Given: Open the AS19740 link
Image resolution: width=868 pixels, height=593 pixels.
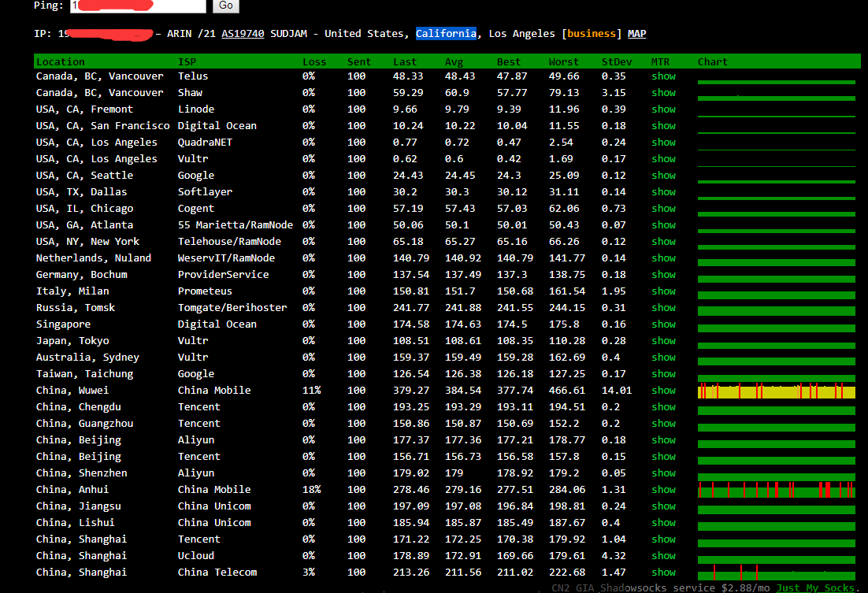Looking at the screenshot, I should click(243, 34).
